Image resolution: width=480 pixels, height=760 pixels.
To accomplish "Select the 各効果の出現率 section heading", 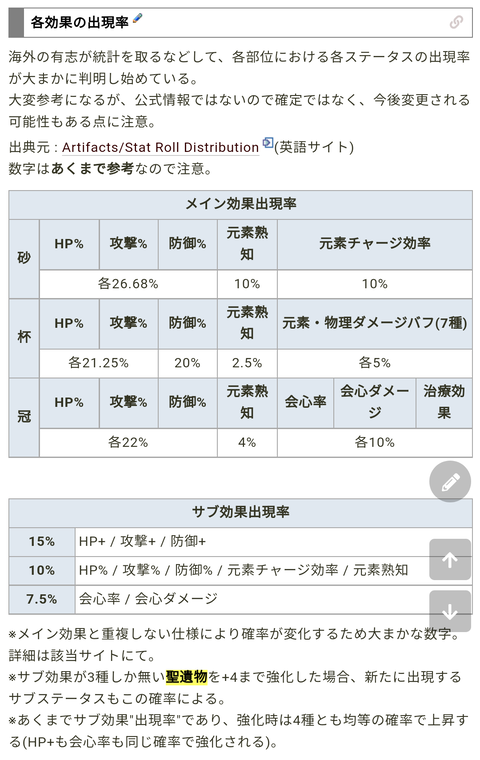I will [x=80, y=22].
